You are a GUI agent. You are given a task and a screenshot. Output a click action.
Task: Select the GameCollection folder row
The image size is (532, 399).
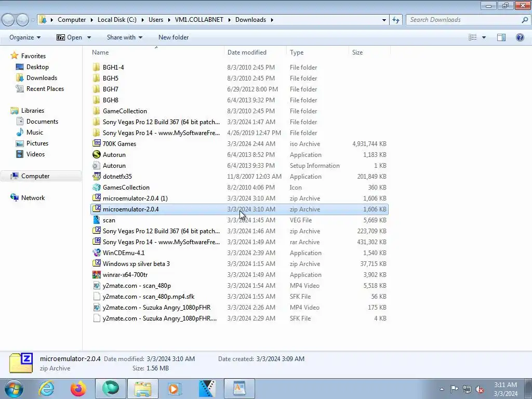point(239,111)
